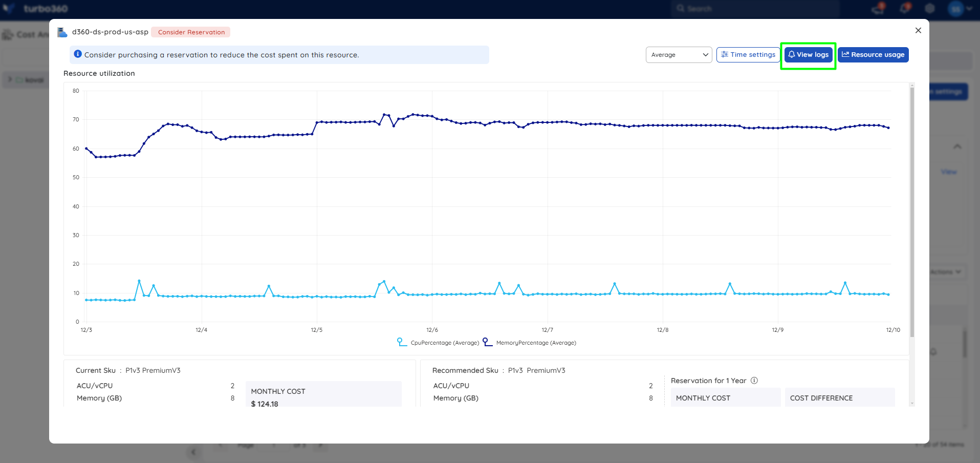The image size is (980, 463).
Task: Click the d360-ds-prod-us-asp resource icon
Action: [62, 32]
